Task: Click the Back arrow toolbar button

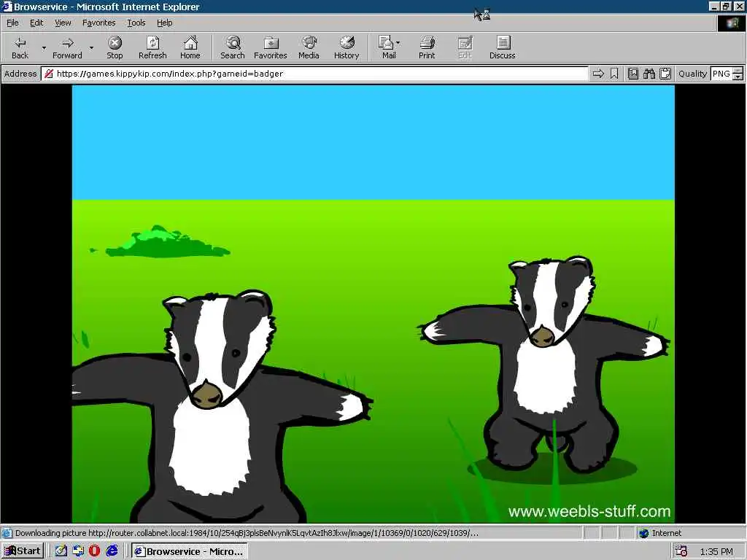Action: pos(20,47)
